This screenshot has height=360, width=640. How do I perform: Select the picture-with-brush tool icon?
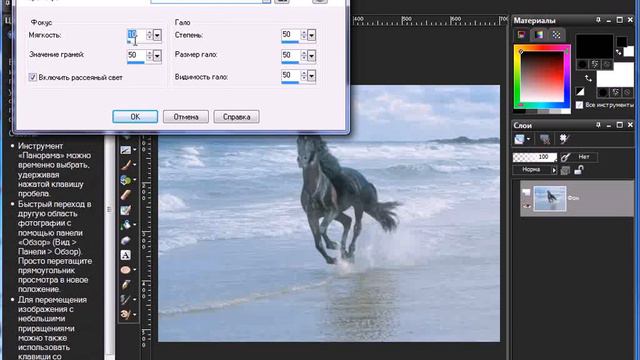pyautogui.click(x=126, y=210)
